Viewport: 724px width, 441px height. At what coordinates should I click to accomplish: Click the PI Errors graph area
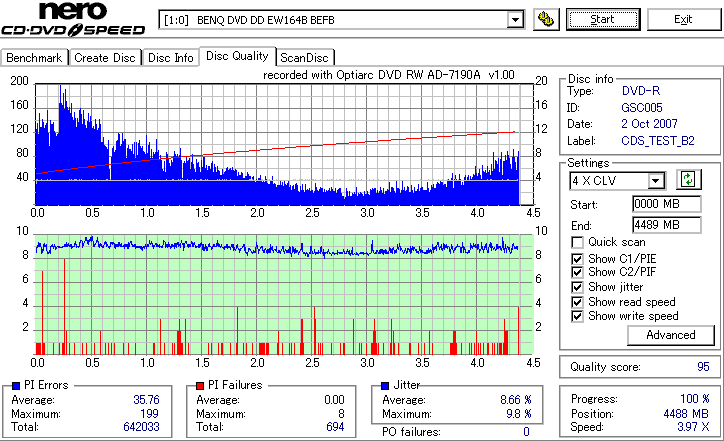point(284,144)
